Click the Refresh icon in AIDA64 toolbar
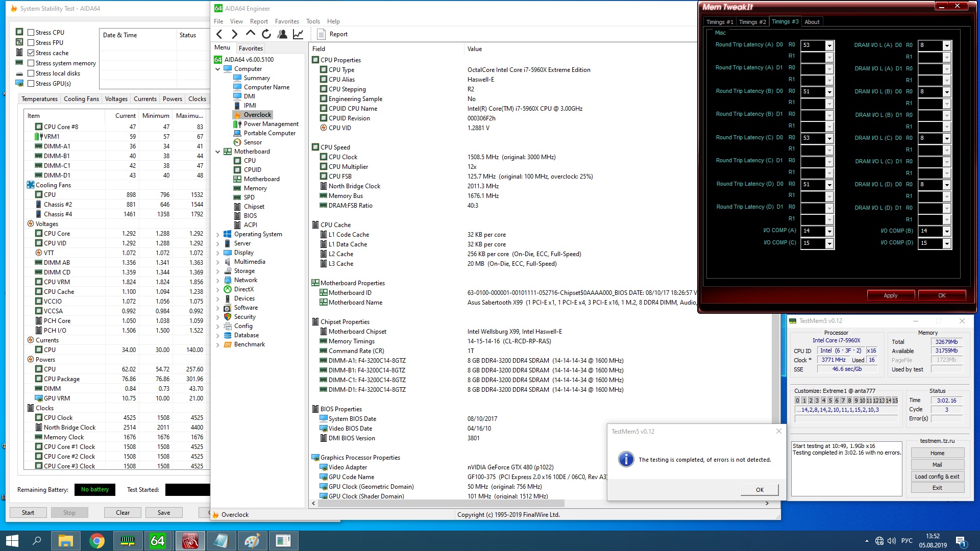This screenshot has width=980, height=551. pos(266,34)
